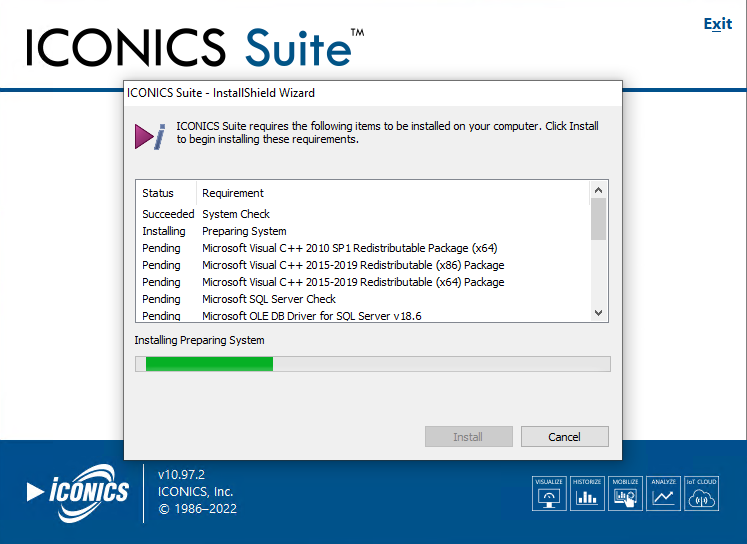The width and height of the screenshot is (747, 544).
Task: Click the ICONICS Suite title heading
Action: (194, 48)
